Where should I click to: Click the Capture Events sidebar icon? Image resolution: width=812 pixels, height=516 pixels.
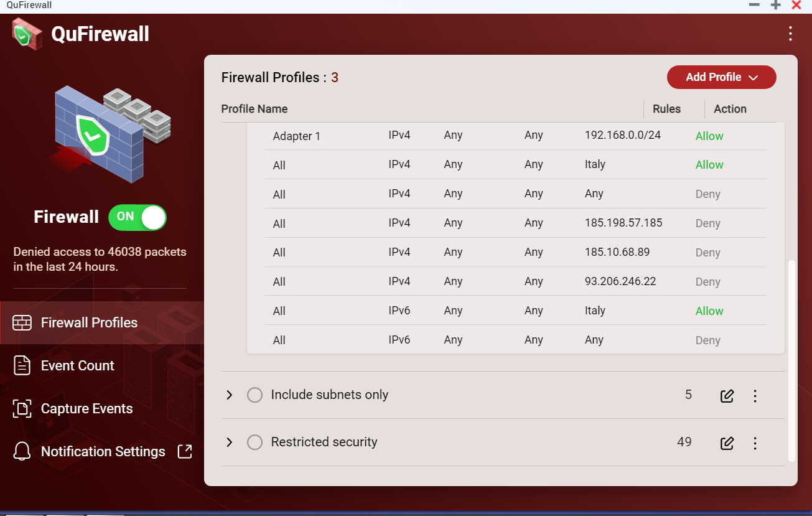click(x=22, y=409)
